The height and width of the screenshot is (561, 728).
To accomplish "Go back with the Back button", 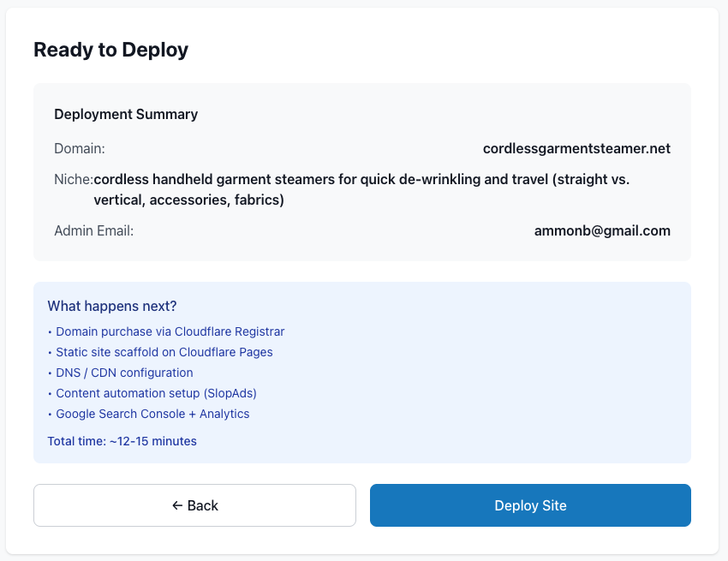I will click(194, 505).
